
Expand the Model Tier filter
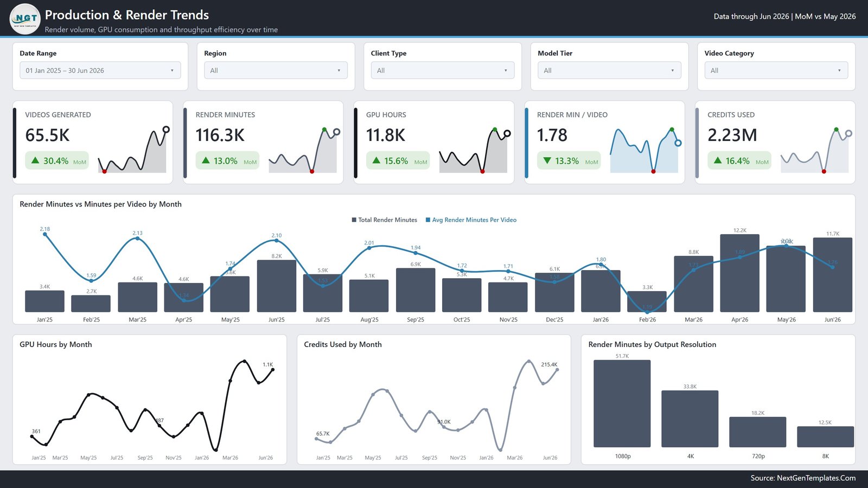pos(609,70)
